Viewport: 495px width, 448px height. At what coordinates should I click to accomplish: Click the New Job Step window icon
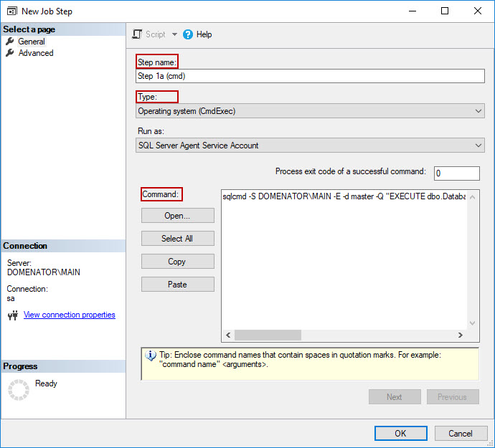12,11
